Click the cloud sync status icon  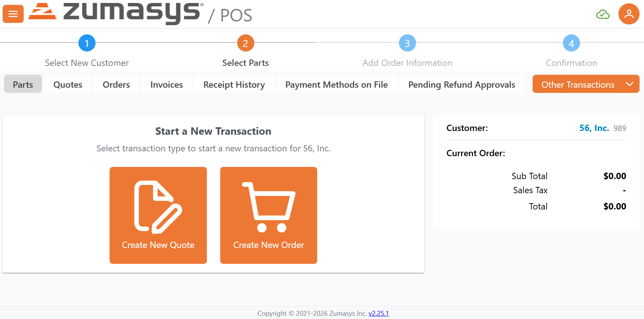603,14
